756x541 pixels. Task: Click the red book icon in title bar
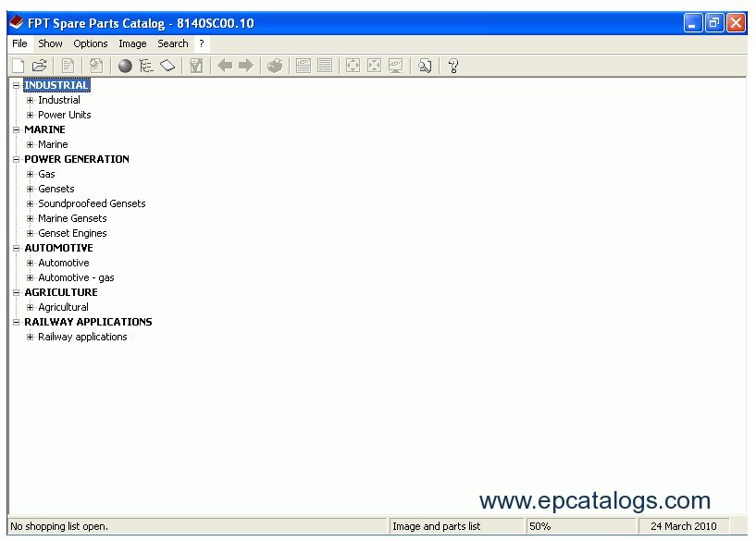point(17,22)
